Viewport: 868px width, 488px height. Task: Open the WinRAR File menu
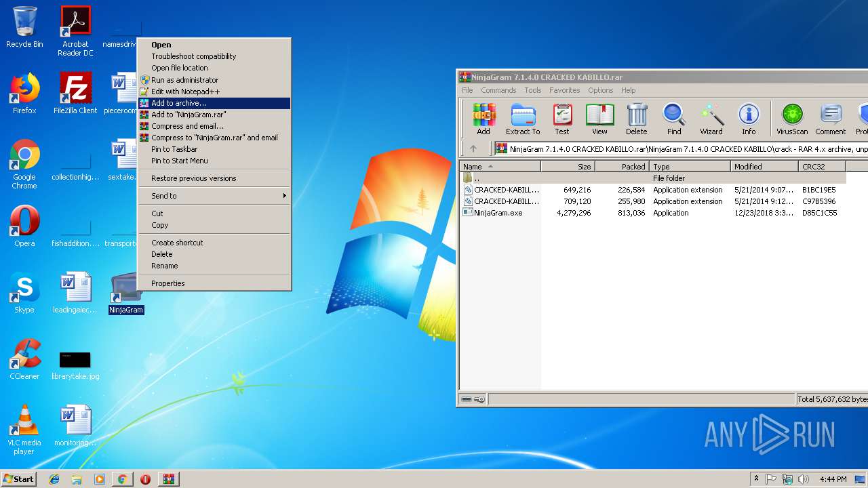click(x=468, y=90)
